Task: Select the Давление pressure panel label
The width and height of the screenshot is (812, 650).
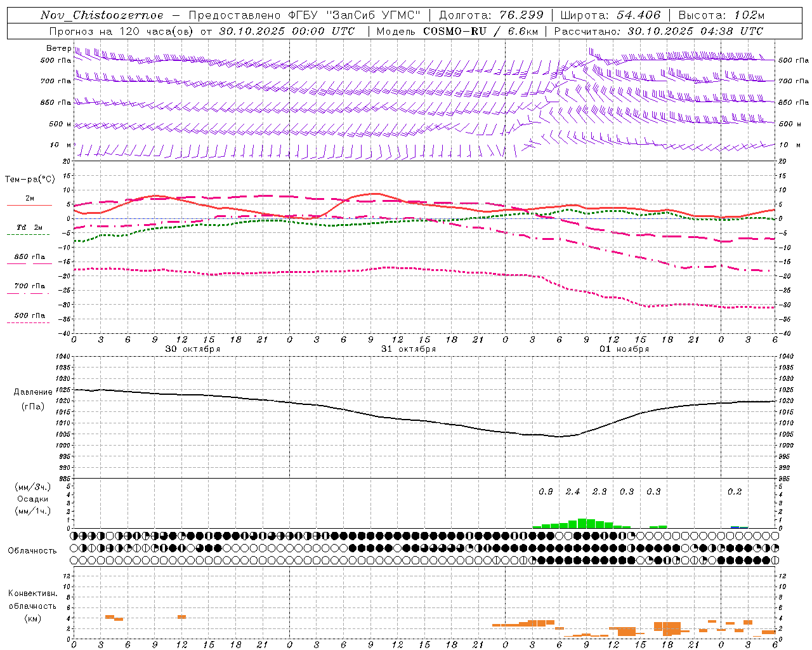Action: coord(33,392)
